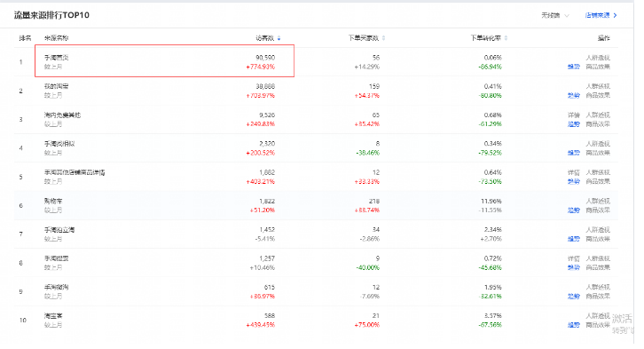
Task: Sort by 访客数 column sort icon
Action: (x=279, y=38)
